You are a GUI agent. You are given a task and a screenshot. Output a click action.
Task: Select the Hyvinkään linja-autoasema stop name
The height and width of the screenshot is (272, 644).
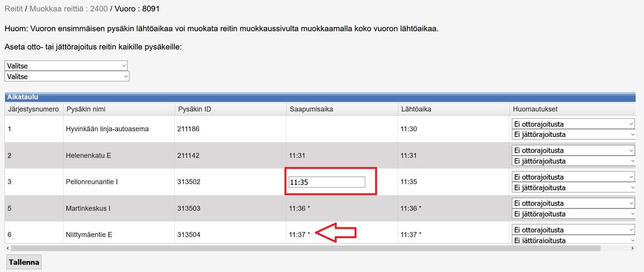tap(107, 129)
